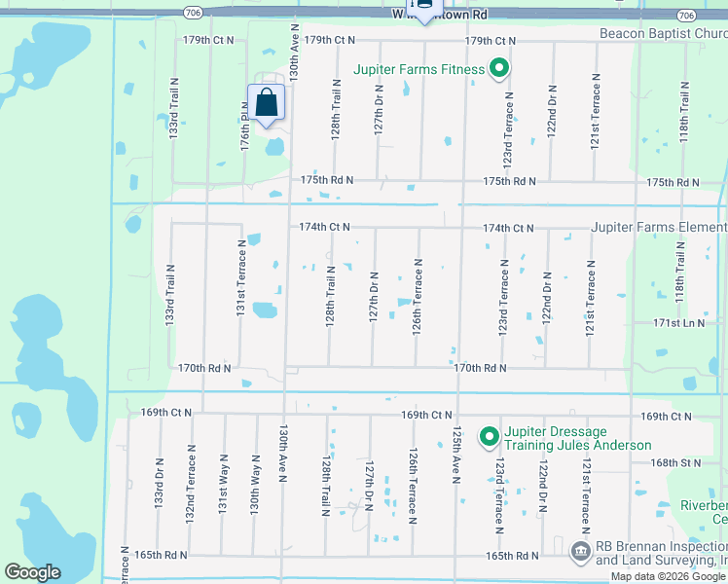Select the Riverbend place label
The image size is (728, 584).
(704, 512)
